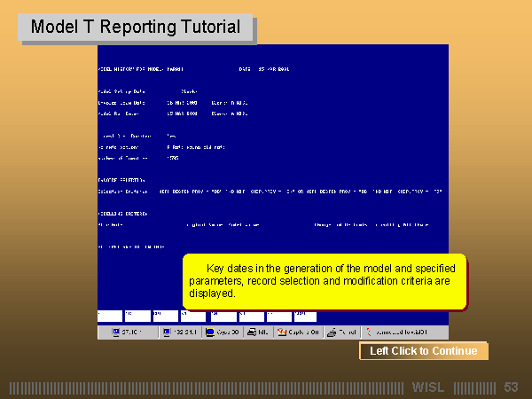The width and height of the screenshot is (532, 399).
Task: Click the Model Setup Date line in terminal
Action: [124, 91]
